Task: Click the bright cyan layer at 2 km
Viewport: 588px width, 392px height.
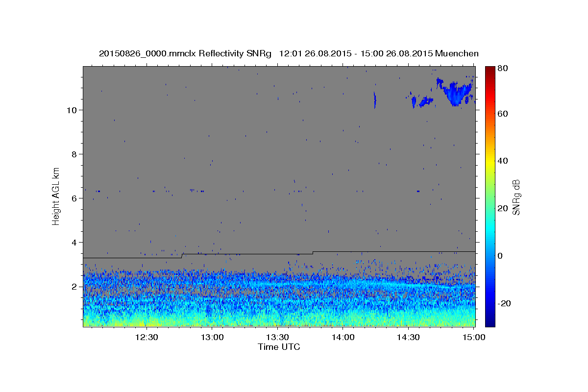Action: click(x=363, y=284)
